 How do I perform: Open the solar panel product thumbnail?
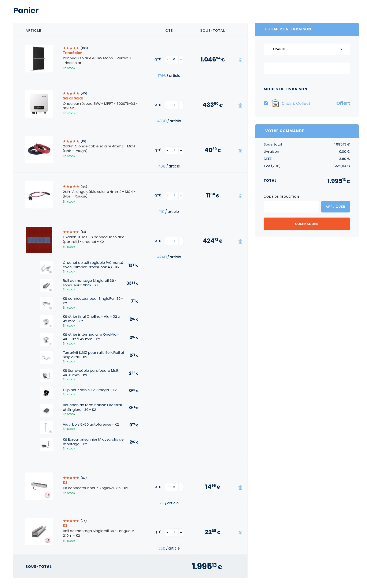point(39,59)
